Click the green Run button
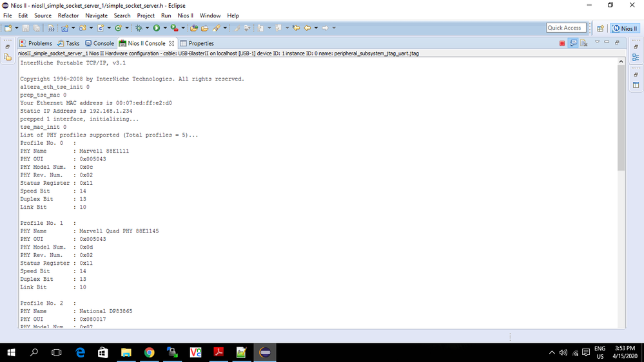The height and width of the screenshot is (362, 644). (x=157, y=28)
